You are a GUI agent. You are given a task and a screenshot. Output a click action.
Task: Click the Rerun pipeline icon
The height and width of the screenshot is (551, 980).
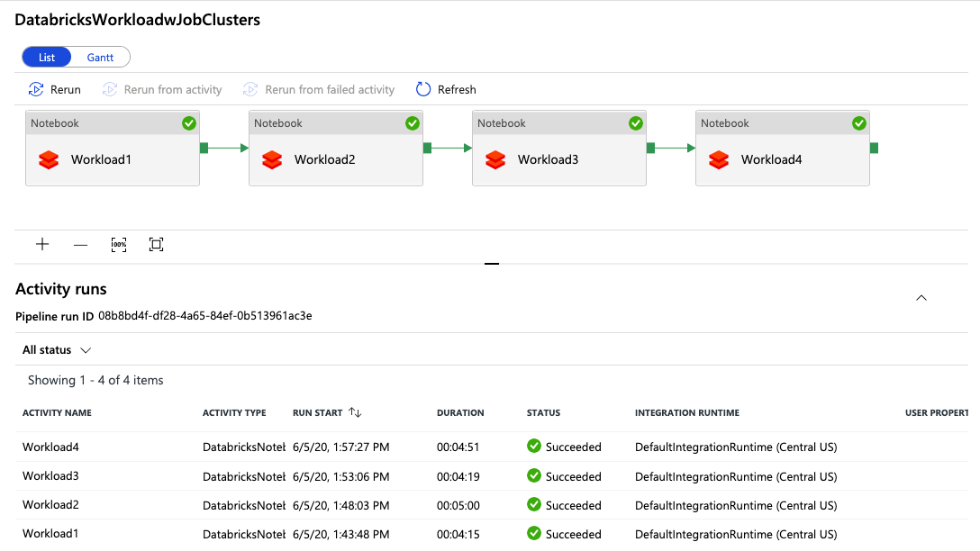pos(36,89)
